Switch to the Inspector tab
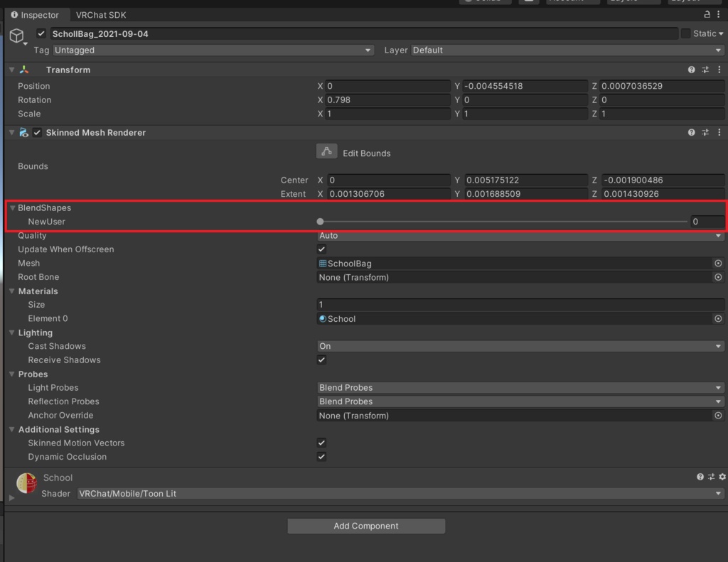This screenshot has height=562, width=728. click(x=36, y=15)
